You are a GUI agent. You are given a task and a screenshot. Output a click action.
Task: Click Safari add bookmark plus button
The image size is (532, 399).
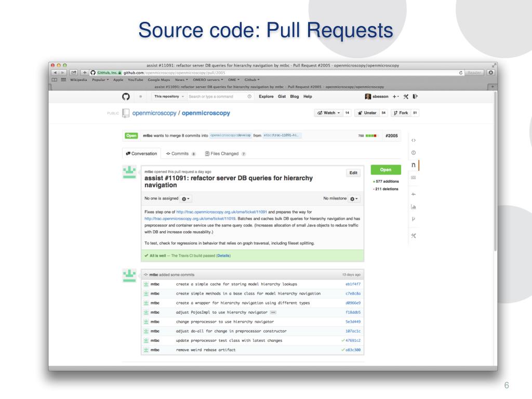(x=85, y=73)
